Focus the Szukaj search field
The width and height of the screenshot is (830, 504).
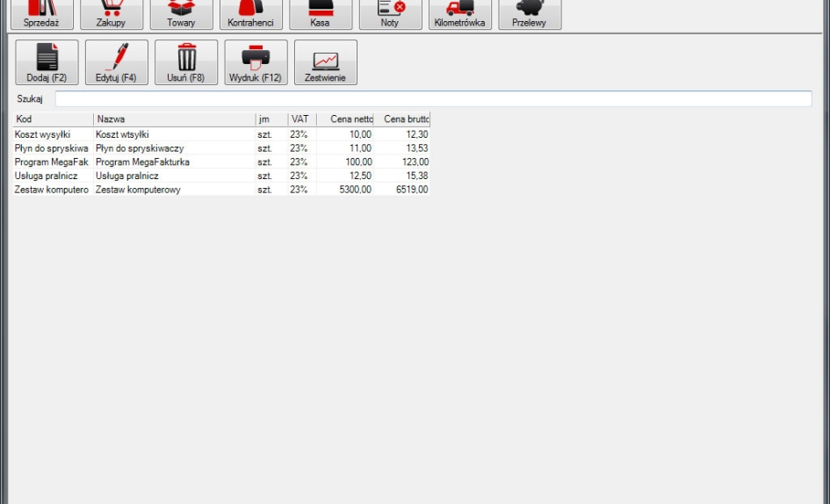click(x=433, y=99)
